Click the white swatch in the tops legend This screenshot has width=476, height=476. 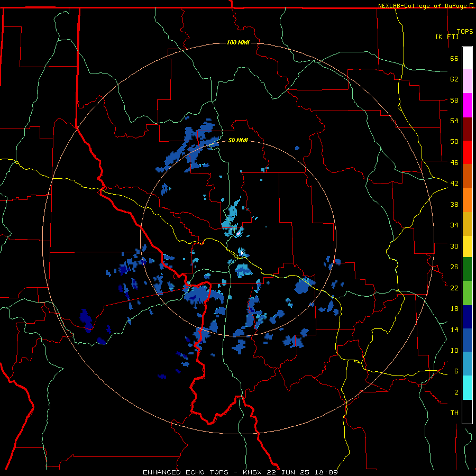click(467, 58)
